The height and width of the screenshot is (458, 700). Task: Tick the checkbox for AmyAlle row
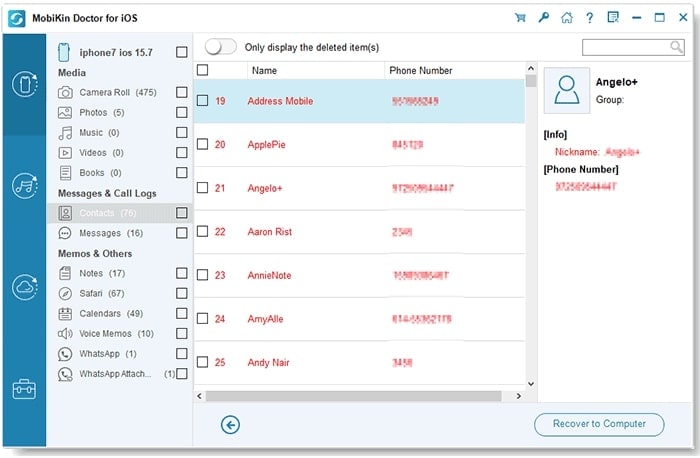click(x=203, y=318)
